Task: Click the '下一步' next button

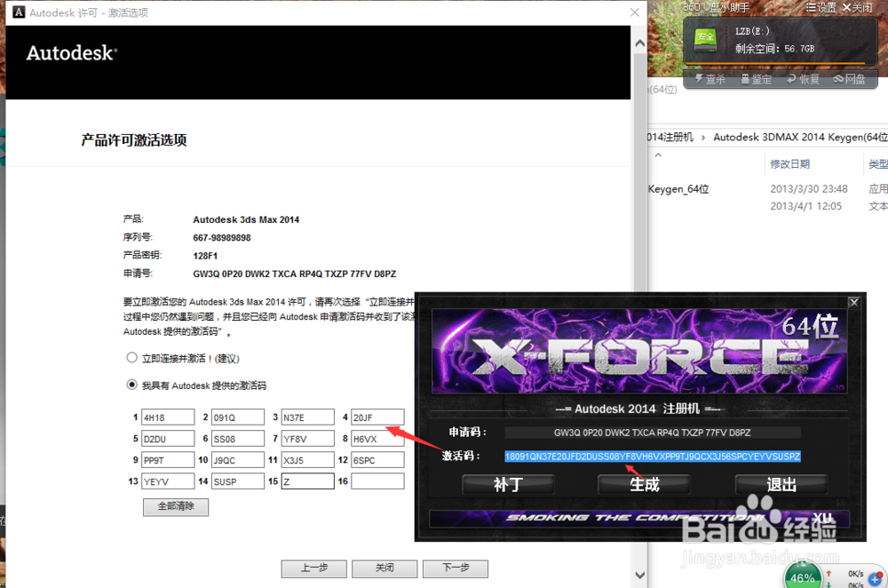Action: point(456,568)
